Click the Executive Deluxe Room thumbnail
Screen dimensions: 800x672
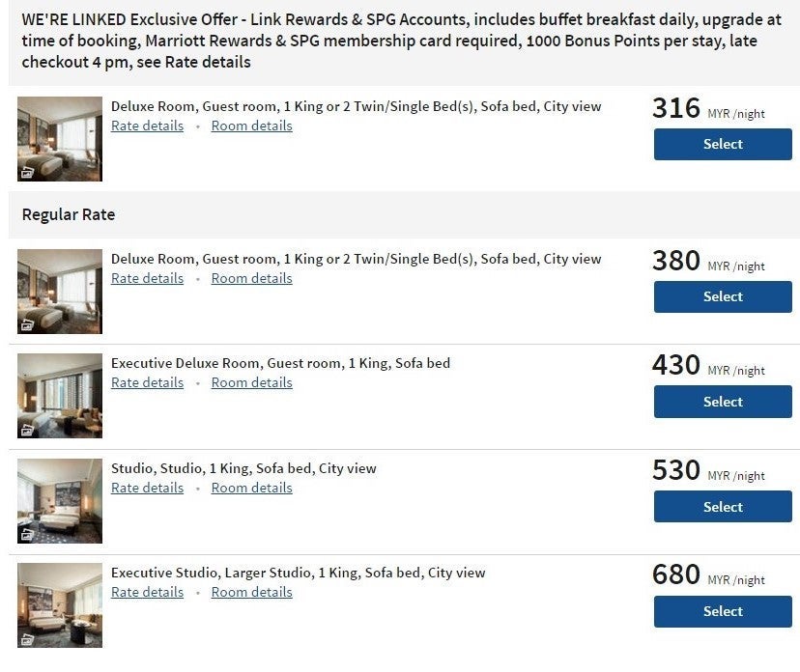(60, 396)
